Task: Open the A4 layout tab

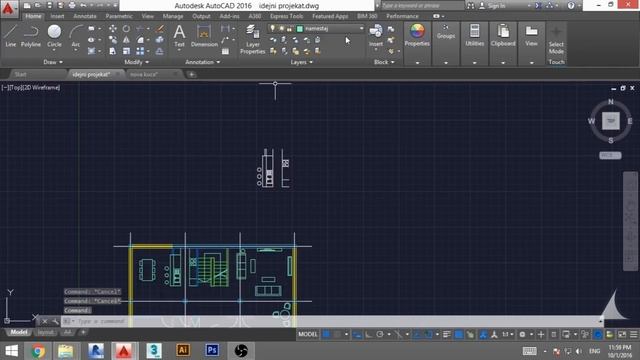Action: tap(67, 332)
